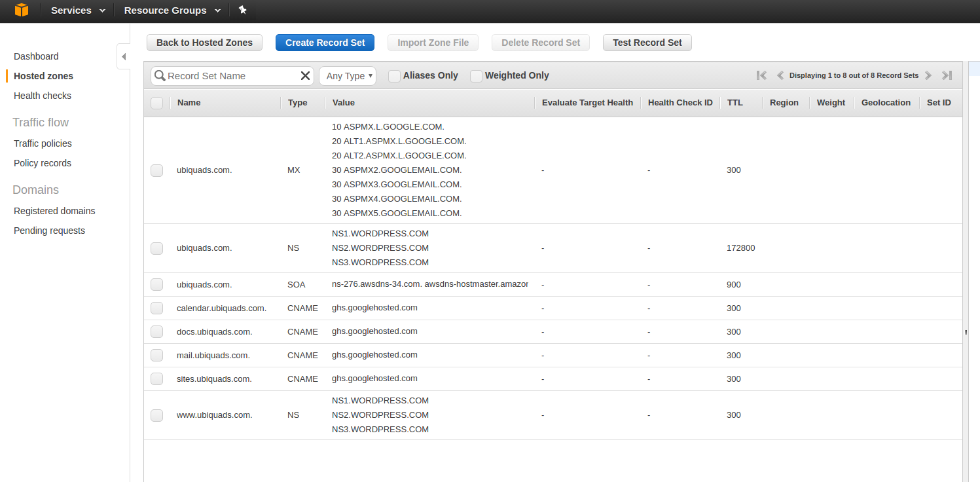Jump to the last page of record sets
The width and height of the screenshot is (980, 482).
(x=947, y=75)
